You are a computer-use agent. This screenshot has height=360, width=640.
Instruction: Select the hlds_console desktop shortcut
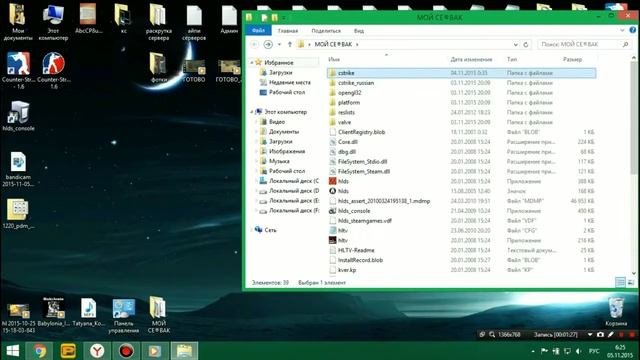click(18, 116)
